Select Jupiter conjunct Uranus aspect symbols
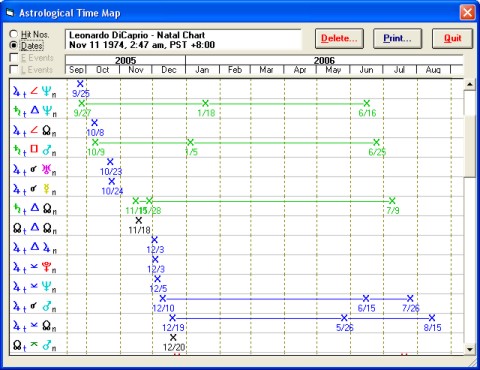The height and width of the screenshot is (370, 480). coord(35,170)
